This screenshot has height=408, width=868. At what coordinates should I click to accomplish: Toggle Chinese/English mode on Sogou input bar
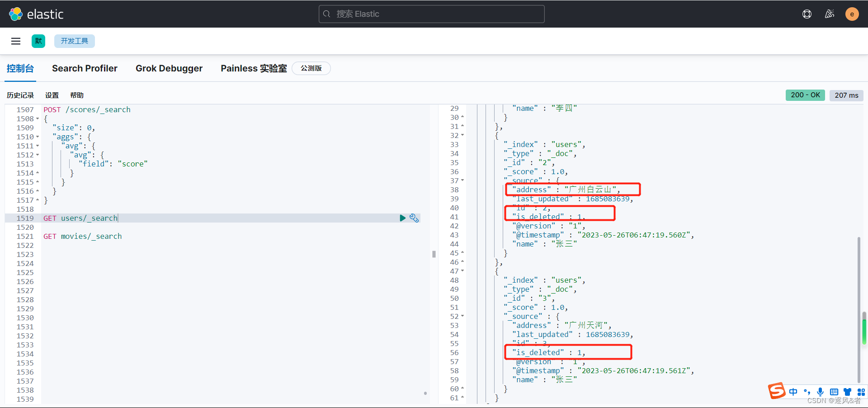794,392
